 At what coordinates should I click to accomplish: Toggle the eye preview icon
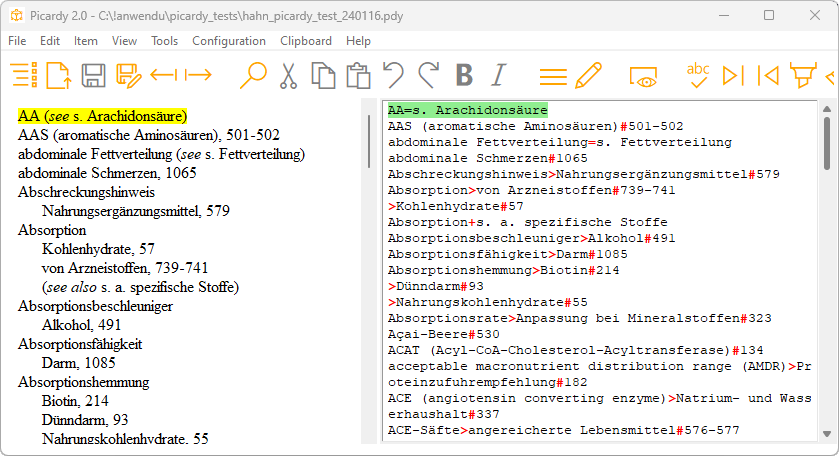tap(643, 76)
